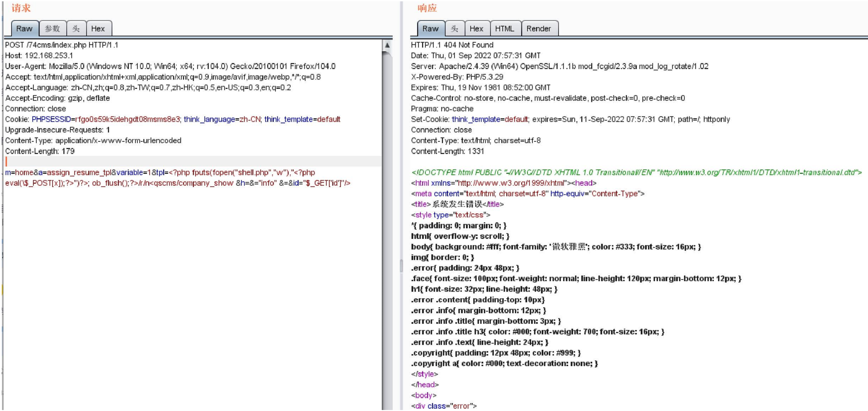Click the body{ background: #fff rule

click(556, 247)
